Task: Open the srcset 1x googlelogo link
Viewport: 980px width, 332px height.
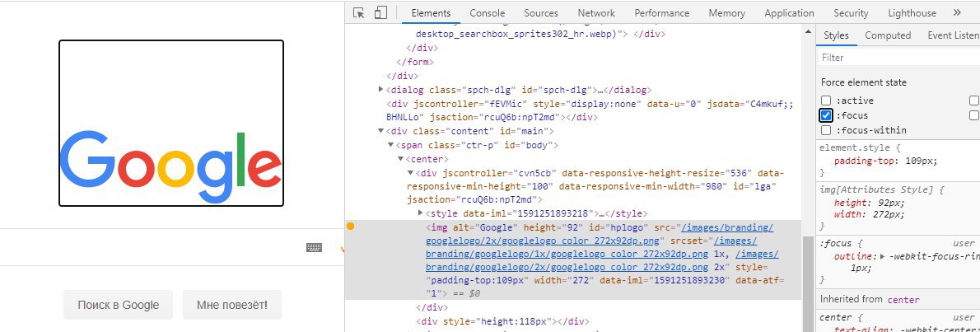Action: (591, 248)
